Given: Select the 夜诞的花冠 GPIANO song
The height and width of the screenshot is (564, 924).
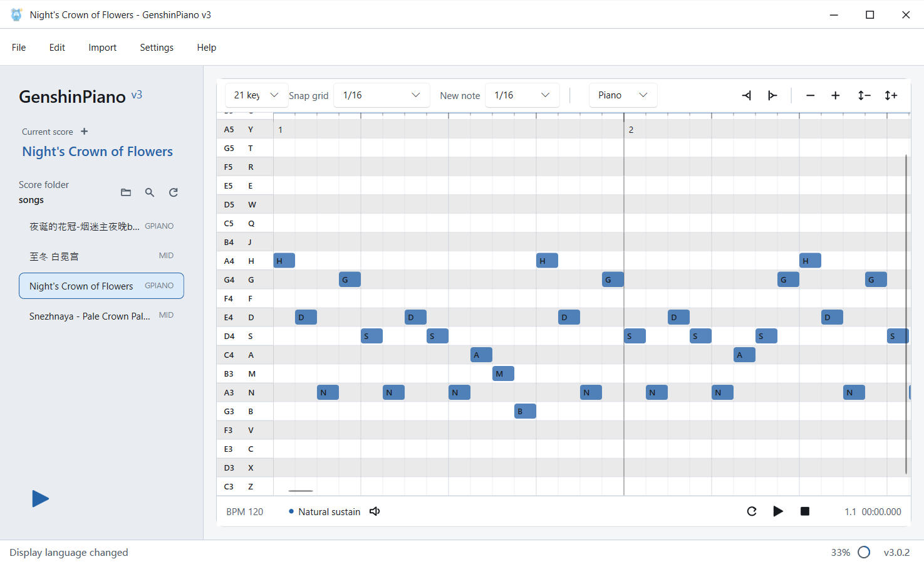Looking at the screenshot, I should point(101,226).
